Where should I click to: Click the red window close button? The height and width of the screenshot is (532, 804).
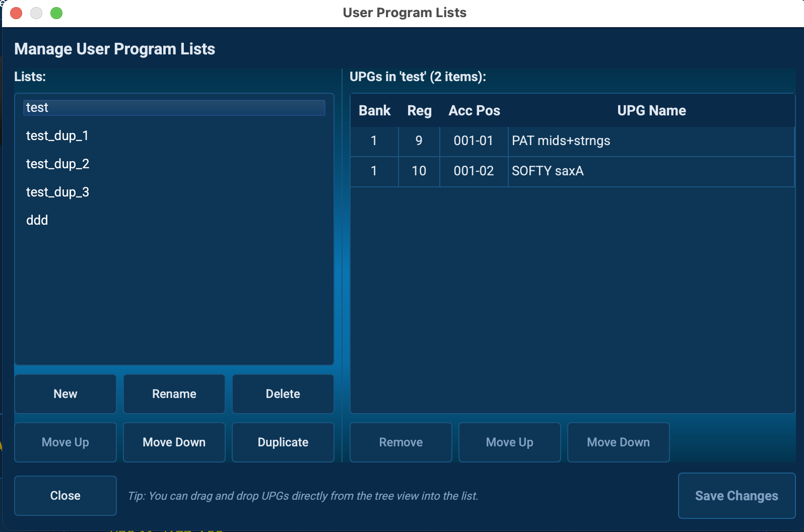(x=16, y=13)
